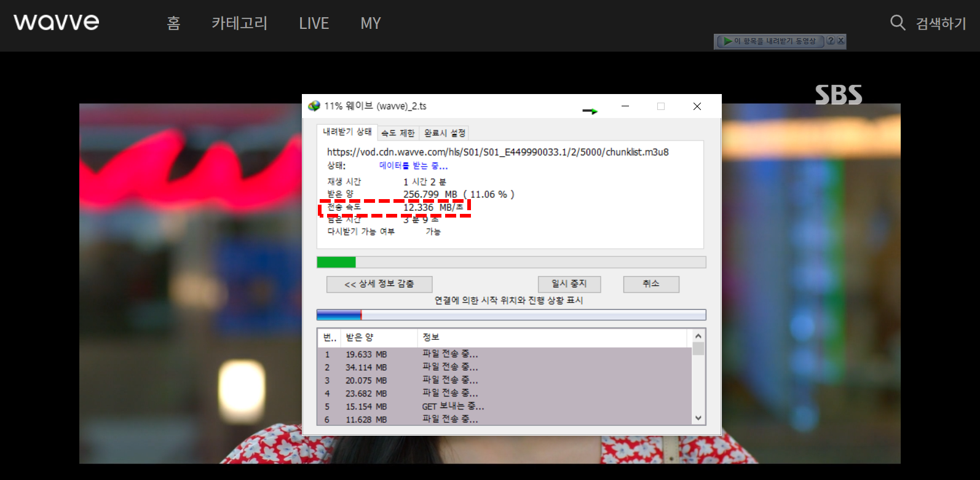The width and height of the screenshot is (980, 480).
Task: Dismiss the IDM download panel with X
Action: tap(840, 41)
